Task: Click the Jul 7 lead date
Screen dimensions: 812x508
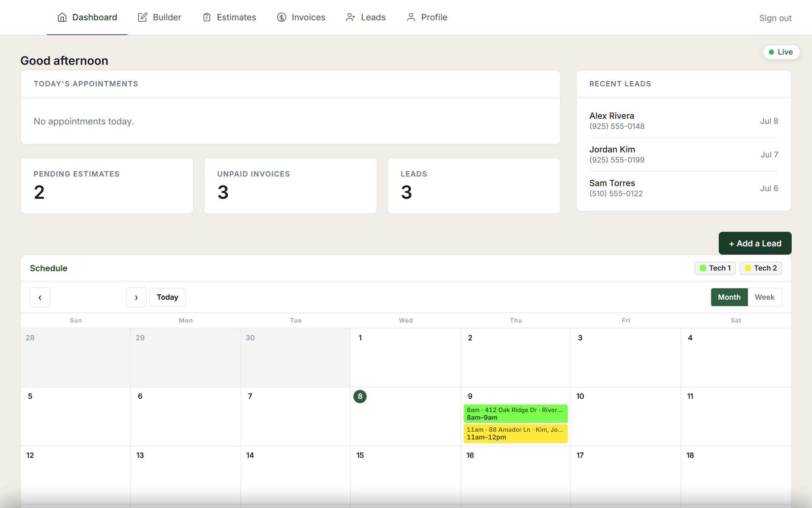Action: pos(769,155)
